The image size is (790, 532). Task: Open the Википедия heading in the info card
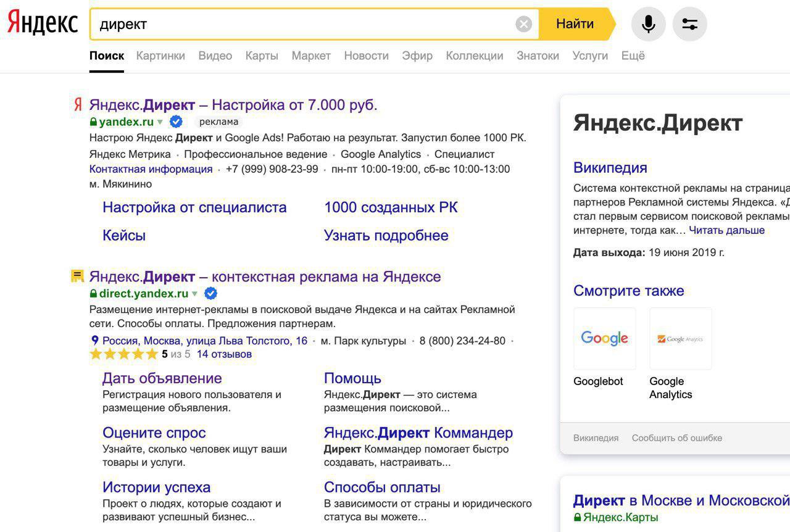[x=610, y=167]
